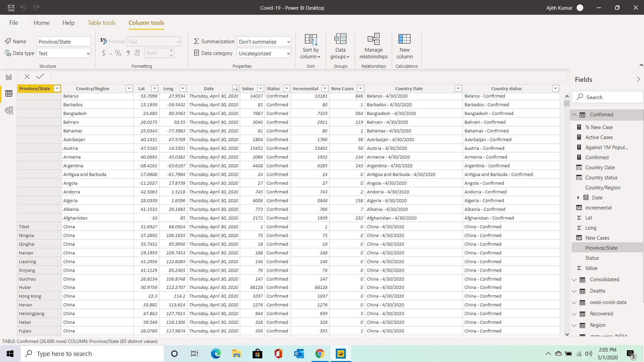
Task: Open the File menu
Action: [x=14, y=22]
